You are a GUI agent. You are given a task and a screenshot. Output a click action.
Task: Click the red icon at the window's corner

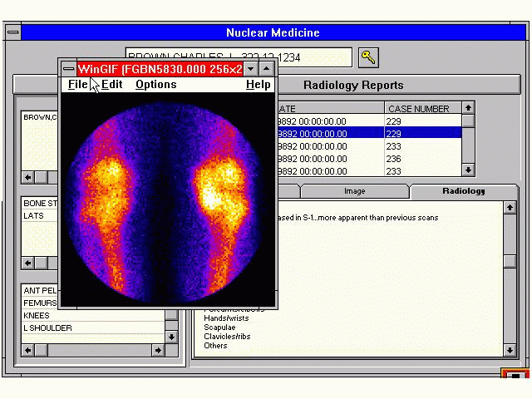click(x=515, y=375)
